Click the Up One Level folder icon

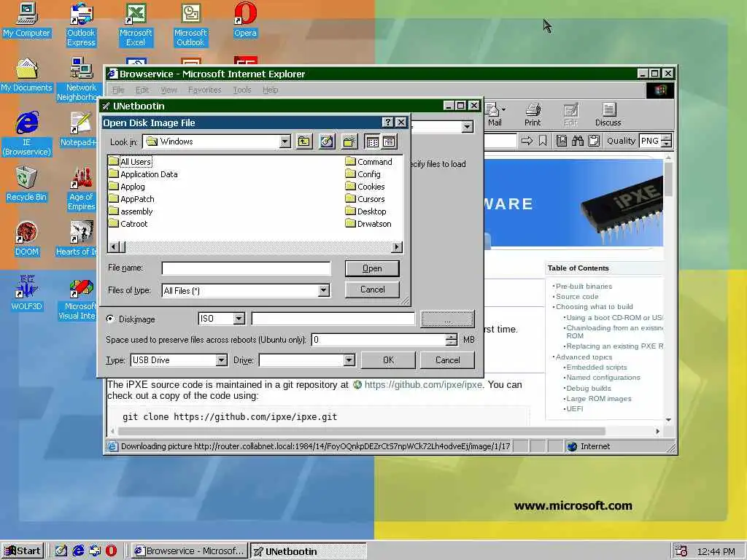pyautogui.click(x=304, y=141)
